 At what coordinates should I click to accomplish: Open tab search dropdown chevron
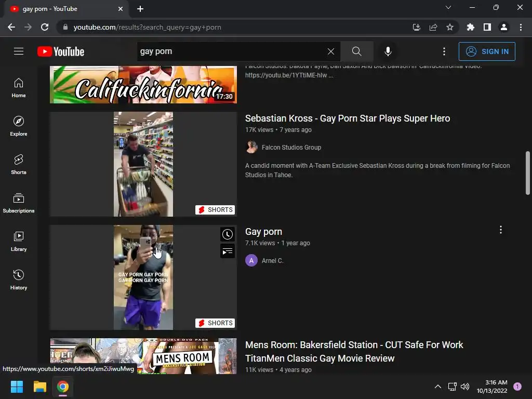pyautogui.click(x=448, y=7)
